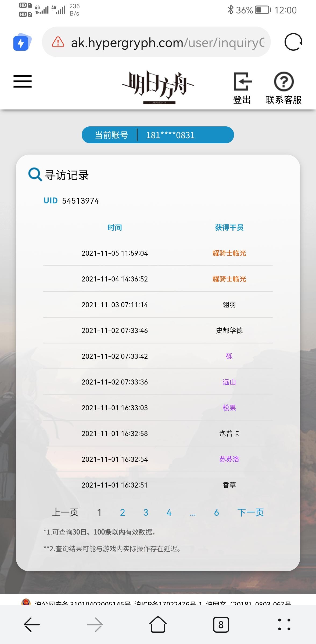
Task: Tap the browser forward arrow
Action: [x=95, y=625]
